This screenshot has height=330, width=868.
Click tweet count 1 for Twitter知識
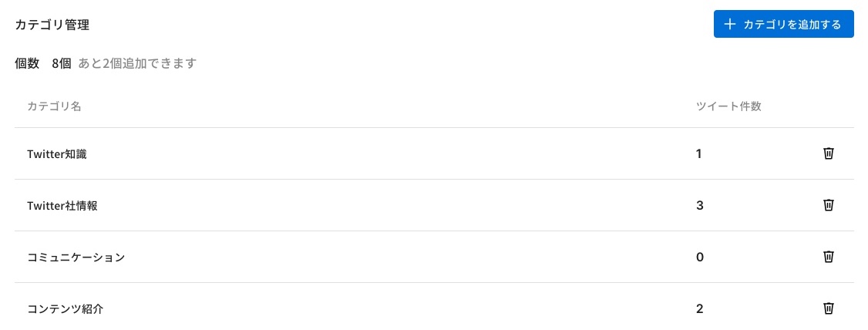699,154
